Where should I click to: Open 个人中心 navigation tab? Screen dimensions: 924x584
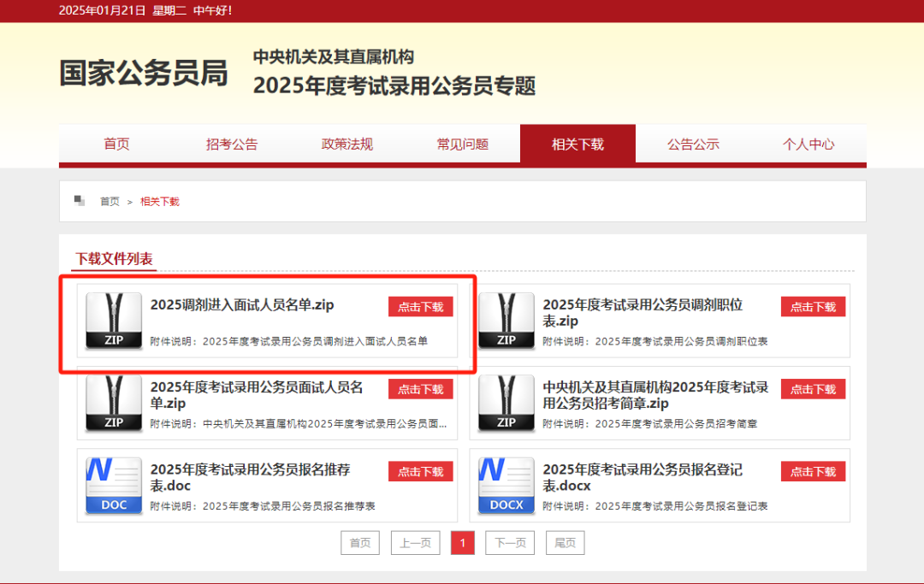[808, 144]
